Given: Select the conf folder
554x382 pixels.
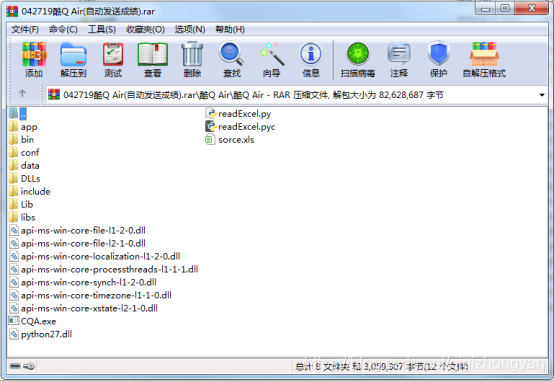Looking at the screenshot, I should point(24,153).
